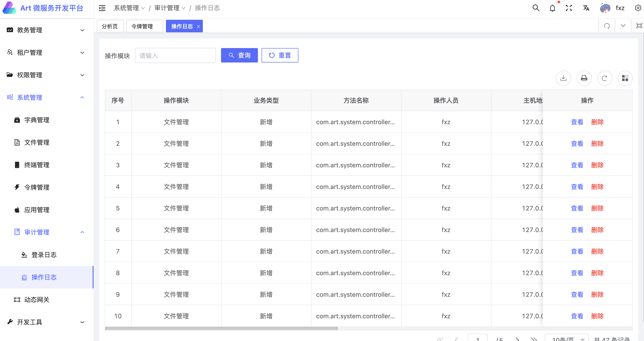Delete log row 8
This screenshot has width=644, height=341.
coord(597,273)
